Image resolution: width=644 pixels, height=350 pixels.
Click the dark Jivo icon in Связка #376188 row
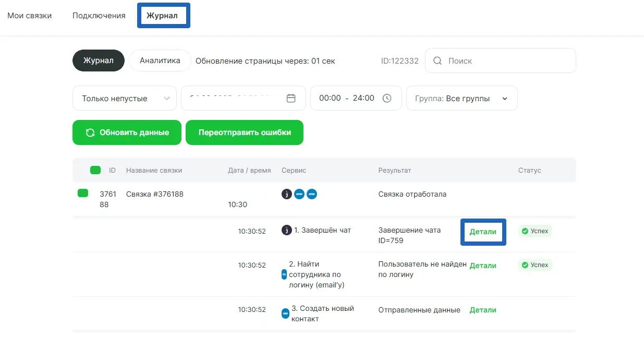pyautogui.click(x=286, y=194)
